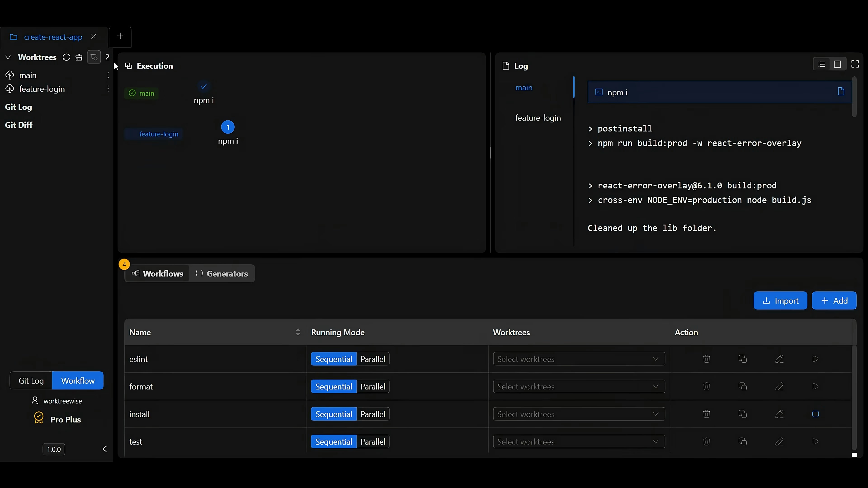Click the Import button
868x488 pixels.
(780, 301)
